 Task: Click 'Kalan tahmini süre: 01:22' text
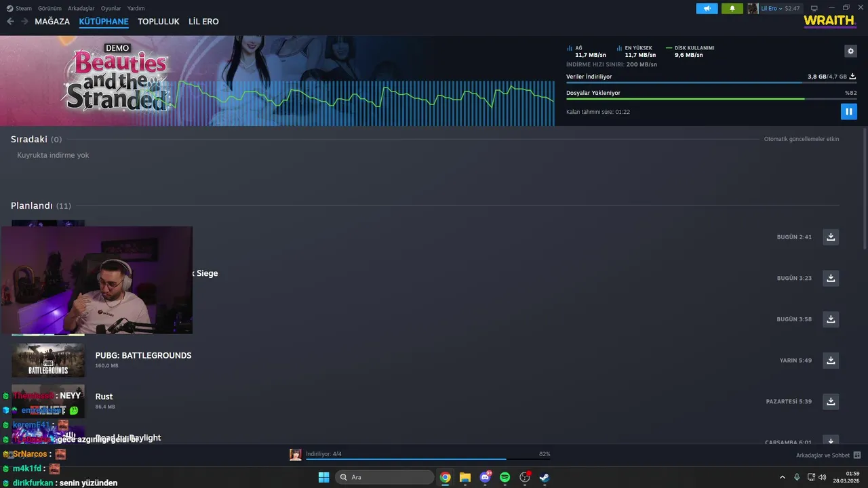click(598, 112)
